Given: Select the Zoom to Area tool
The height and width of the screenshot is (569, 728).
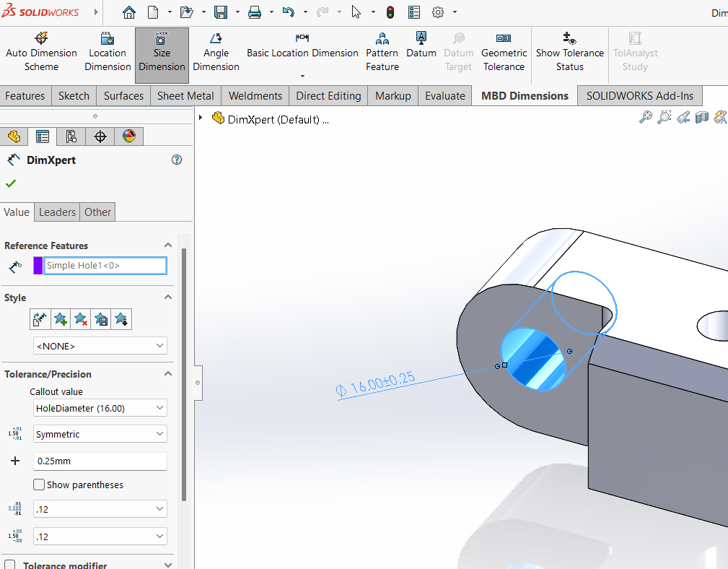Looking at the screenshot, I should pos(665,117).
